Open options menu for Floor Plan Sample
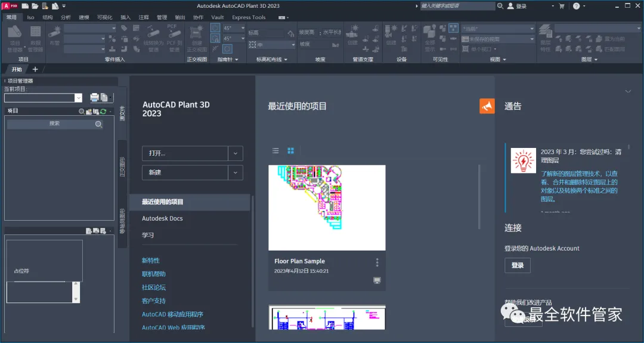This screenshot has height=343, width=644. [377, 262]
